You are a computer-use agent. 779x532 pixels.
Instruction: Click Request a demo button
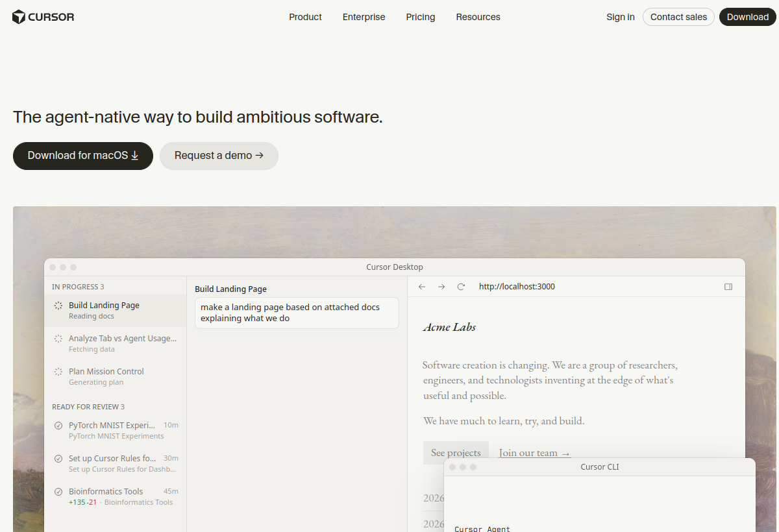[x=219, y=156]
